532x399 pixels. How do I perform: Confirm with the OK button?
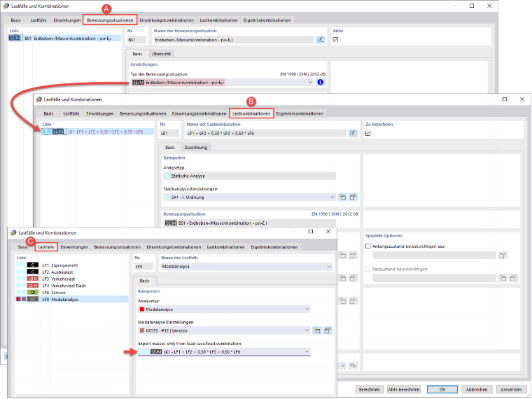click(442, 389)
